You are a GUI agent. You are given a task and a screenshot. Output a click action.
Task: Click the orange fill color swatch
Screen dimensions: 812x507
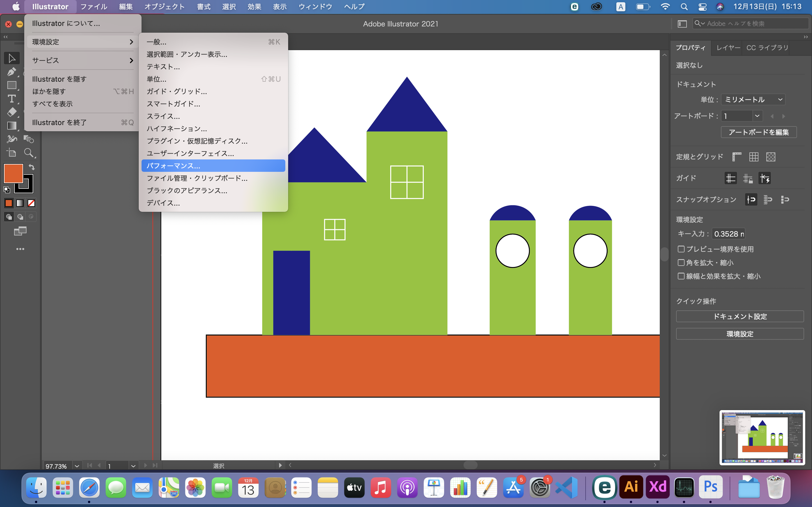pyautogui.click(x=13, y=173)
